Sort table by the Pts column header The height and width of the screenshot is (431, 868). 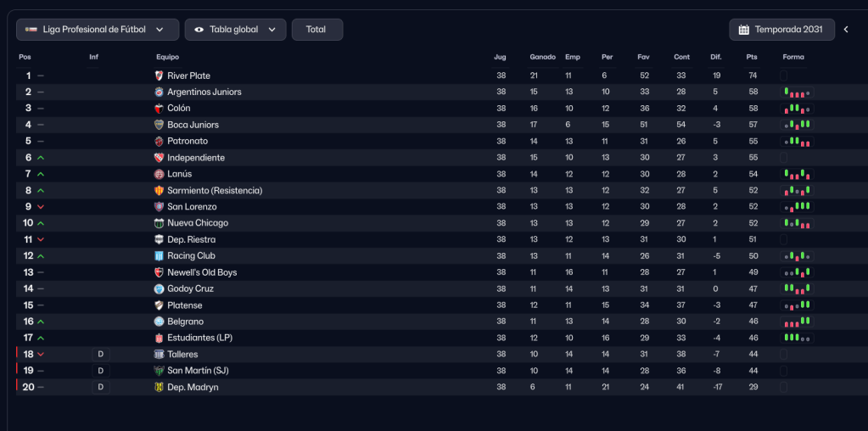751,57
